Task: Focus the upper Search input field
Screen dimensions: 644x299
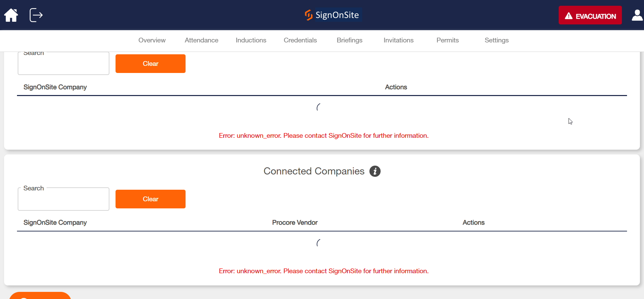Action: pos(64,63)
